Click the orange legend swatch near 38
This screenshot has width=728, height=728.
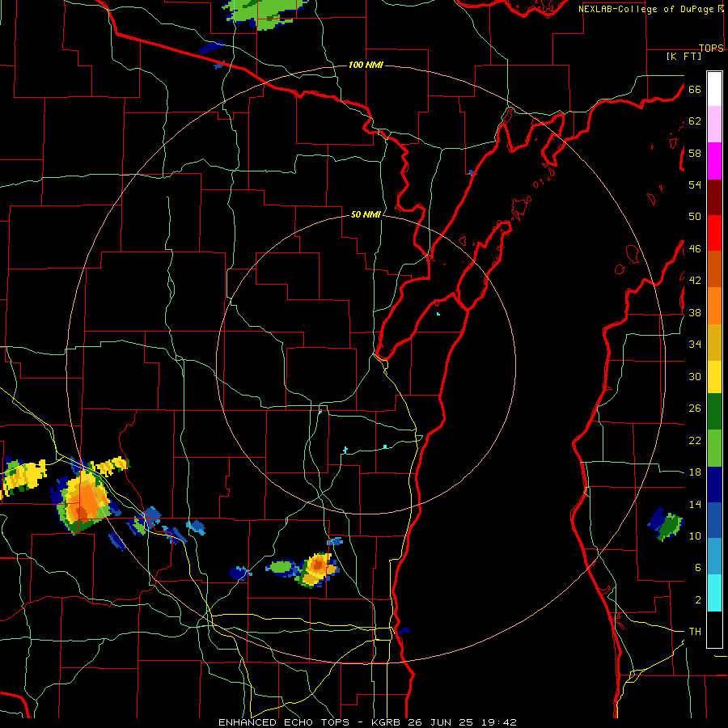point(714,306)
